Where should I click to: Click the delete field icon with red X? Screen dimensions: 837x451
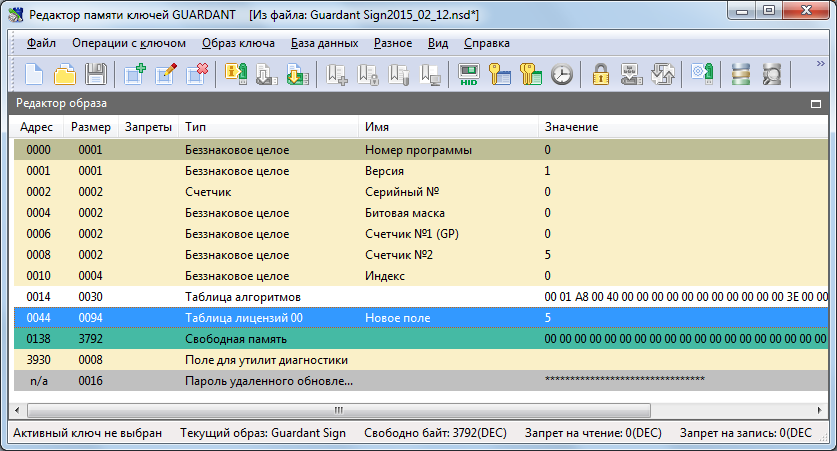pyautogui.click(x=197, y=74)
